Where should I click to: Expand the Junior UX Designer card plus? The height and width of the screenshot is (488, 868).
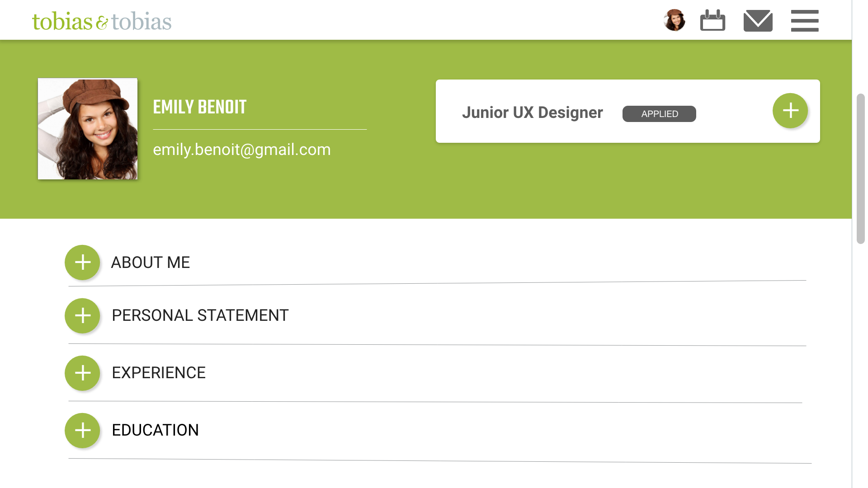790,111
